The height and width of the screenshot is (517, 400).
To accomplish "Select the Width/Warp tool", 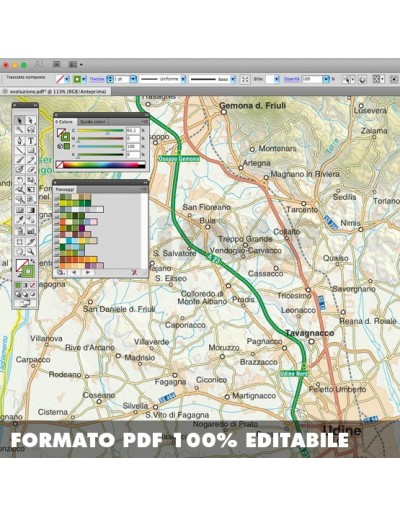I will point(20,190).
